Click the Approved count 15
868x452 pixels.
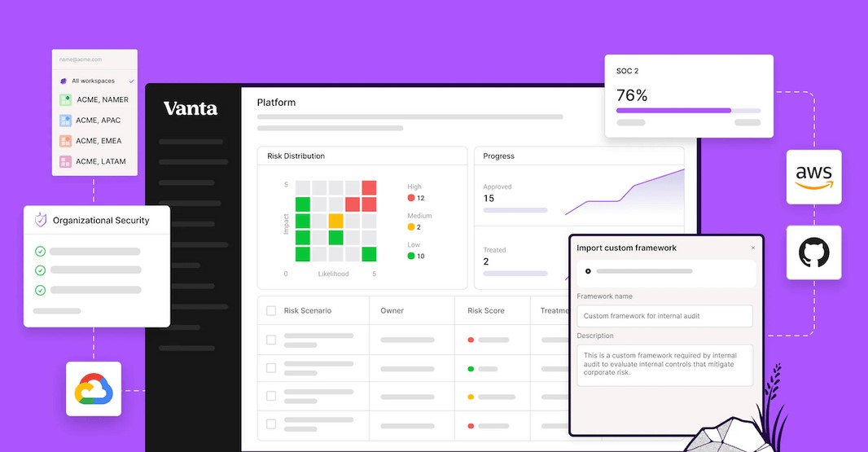489,198
